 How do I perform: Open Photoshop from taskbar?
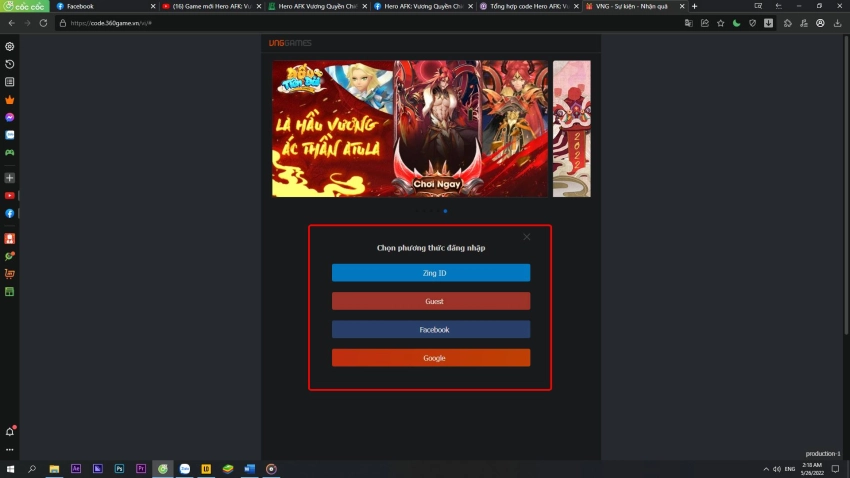click(x=119, y=469)
